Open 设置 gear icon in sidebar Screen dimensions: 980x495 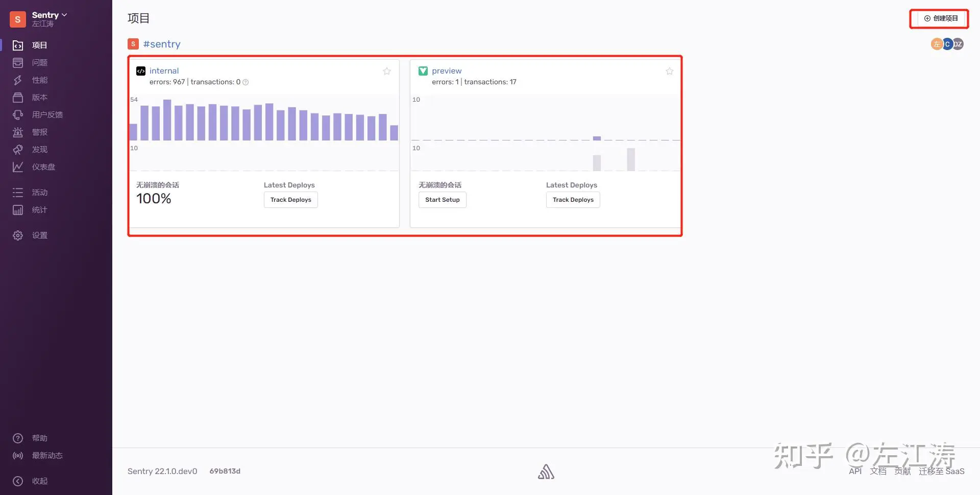[x=18, y=235]
